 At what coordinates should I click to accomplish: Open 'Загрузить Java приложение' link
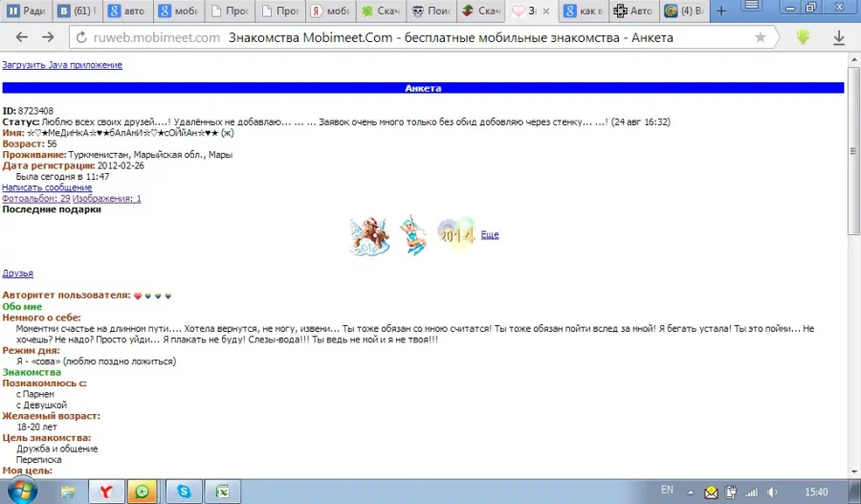[62, 65]
